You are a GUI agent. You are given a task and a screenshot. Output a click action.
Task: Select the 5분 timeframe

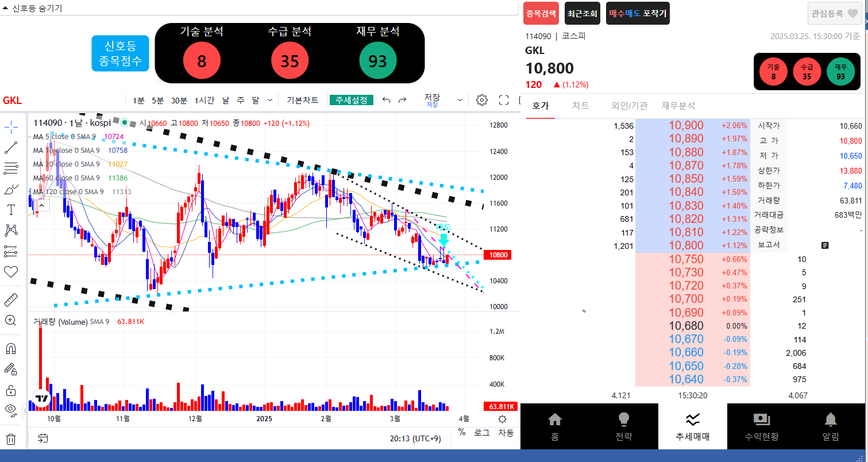coord(158,100)
